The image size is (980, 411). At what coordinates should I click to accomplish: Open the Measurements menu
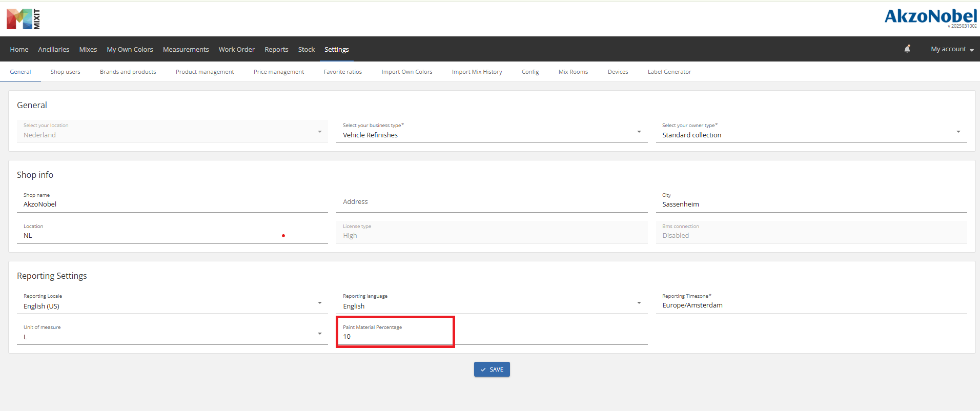[x=186, y=49]
